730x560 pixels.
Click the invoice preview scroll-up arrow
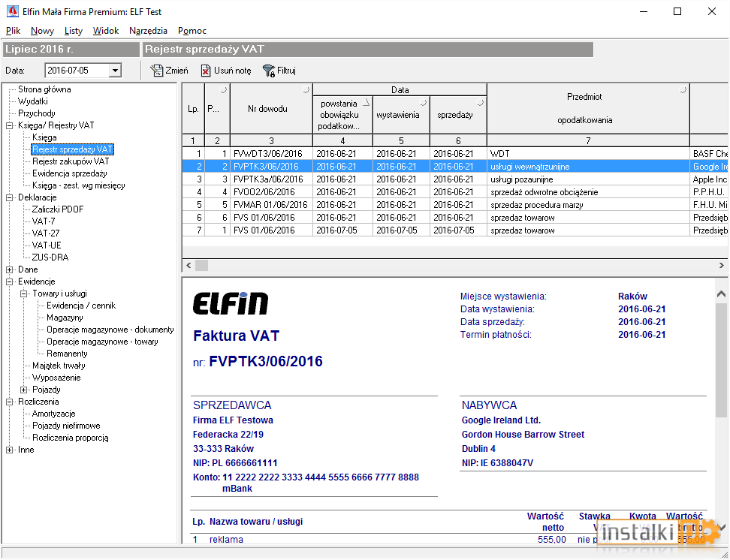pyautogui.click(x=721, y=294)
